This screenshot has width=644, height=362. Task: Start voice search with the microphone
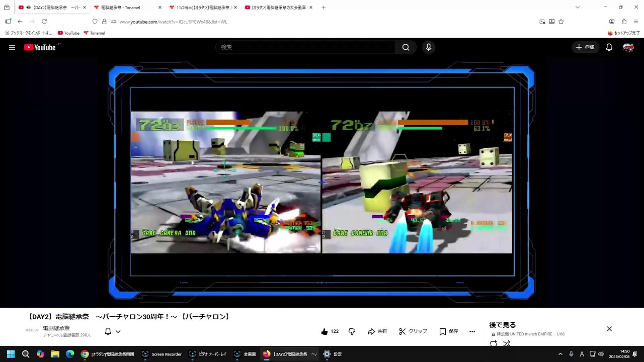[x=428, y=47]
